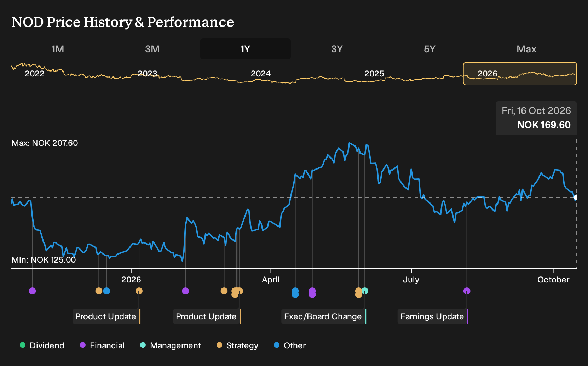Toggle the Financial legend filter
Image resolution: width=588 pixels, height=366 pixels.
tap(102, 345)
